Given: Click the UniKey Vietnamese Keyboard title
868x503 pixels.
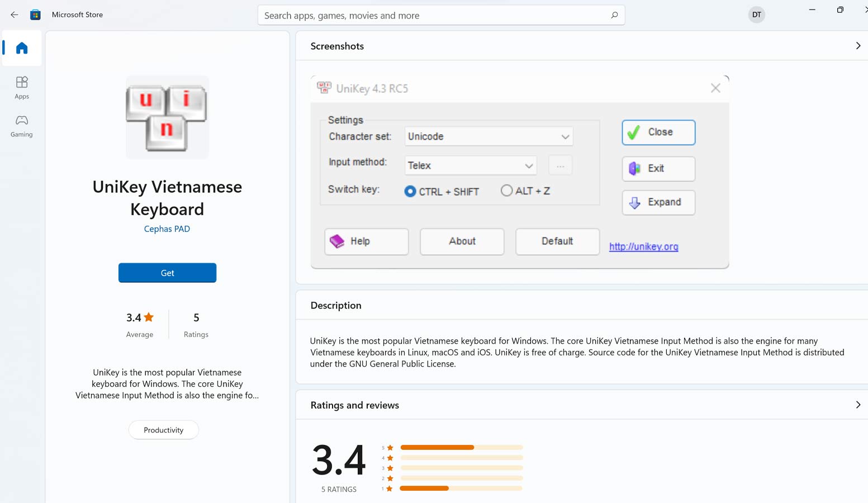Looking at the screenshot, I should pyautogui.click(x=167, y=198).
